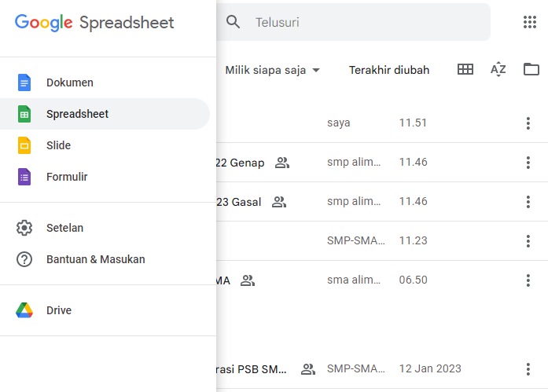Open the file ending in 22 Genap
Screen dimensions: 548x392
click(241, 163)
